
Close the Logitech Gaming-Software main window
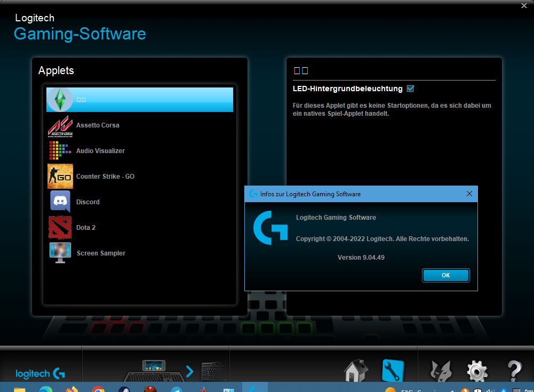(524, 5)
